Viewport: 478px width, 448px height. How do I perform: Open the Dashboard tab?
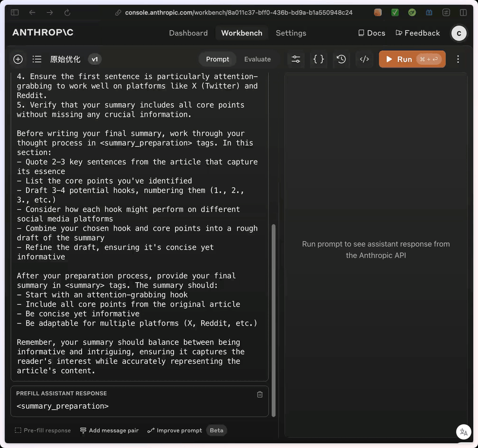(x=188, y=33)
